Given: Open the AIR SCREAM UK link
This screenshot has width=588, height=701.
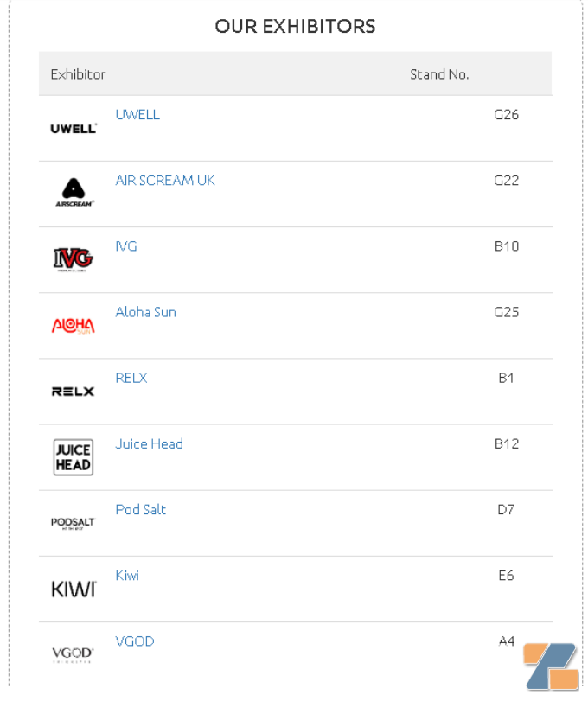Looking at the screenshot, I should click(165, 180).
